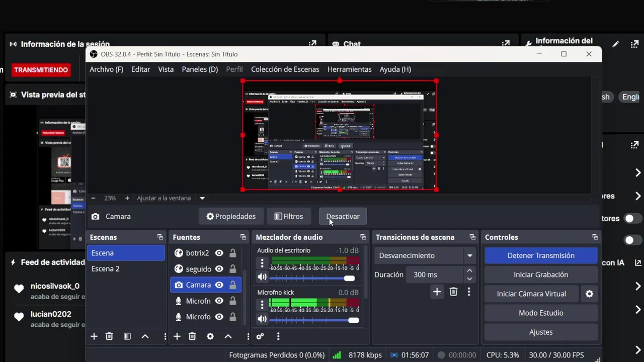Image resolution: width=644 pixels, height=362 pixels.
Task: Add a new source in Fuentes panel
Action: click(177, 336)
